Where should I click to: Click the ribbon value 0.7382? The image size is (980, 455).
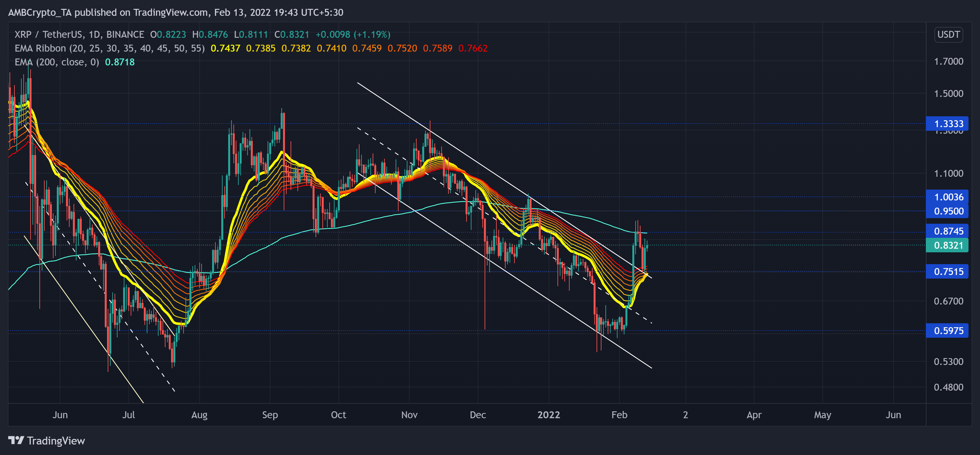click(x=296, y=48)
